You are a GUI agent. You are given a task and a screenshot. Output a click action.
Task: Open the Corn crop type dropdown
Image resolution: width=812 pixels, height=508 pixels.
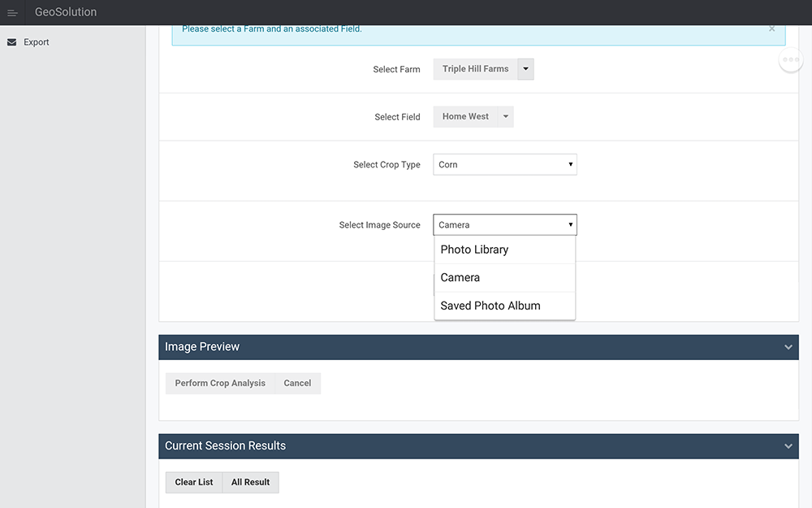[504, 164]
